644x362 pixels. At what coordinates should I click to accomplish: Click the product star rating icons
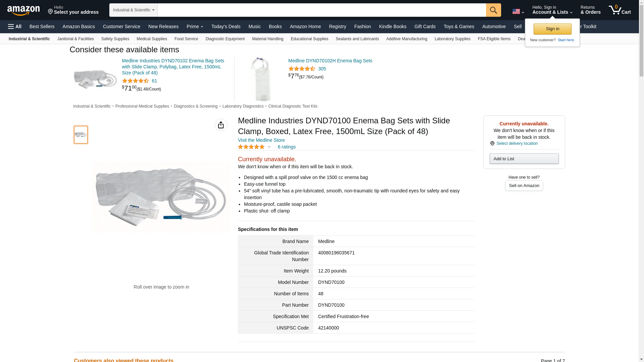[x=251, y=147]
